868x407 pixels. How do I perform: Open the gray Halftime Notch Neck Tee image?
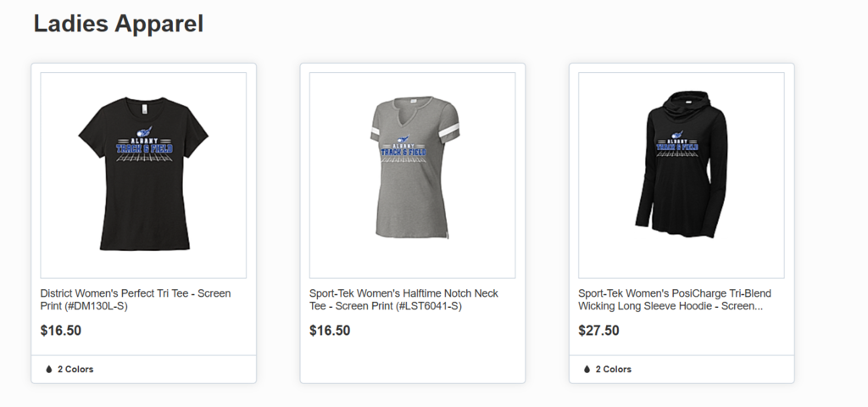(412, 175)
